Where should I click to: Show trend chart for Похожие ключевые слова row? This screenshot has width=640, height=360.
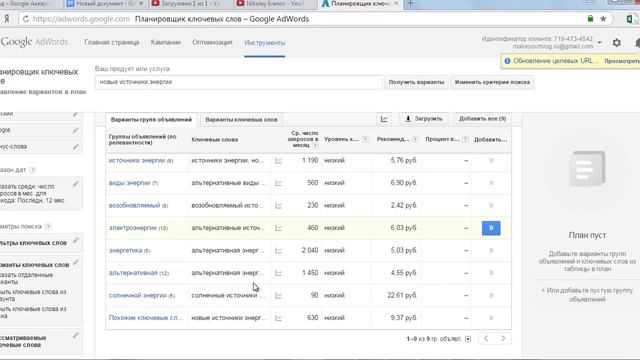tap(278, 318)
